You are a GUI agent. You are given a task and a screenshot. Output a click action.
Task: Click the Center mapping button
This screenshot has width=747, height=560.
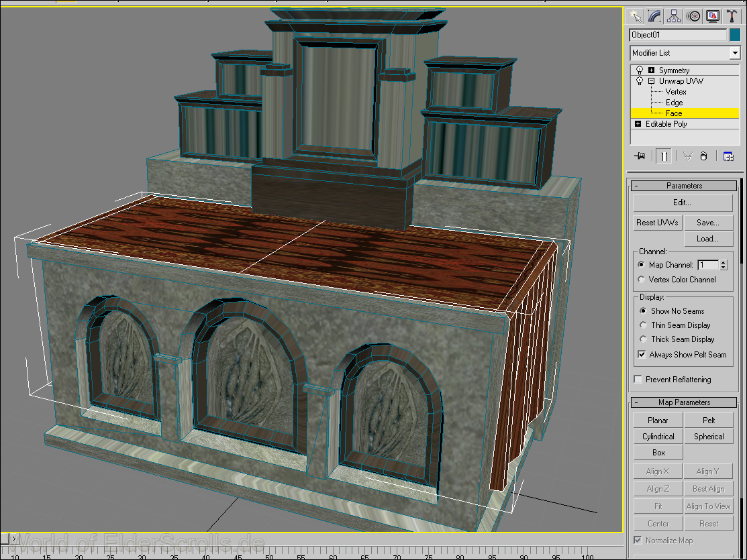click(658, 524)
